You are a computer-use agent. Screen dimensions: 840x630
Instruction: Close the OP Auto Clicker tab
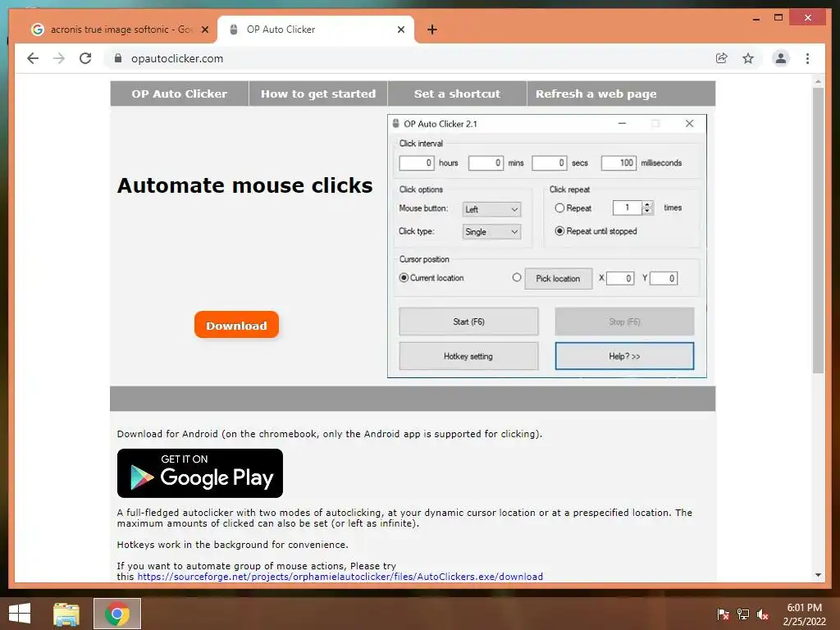pyautogui.click(x=400, y=30)
